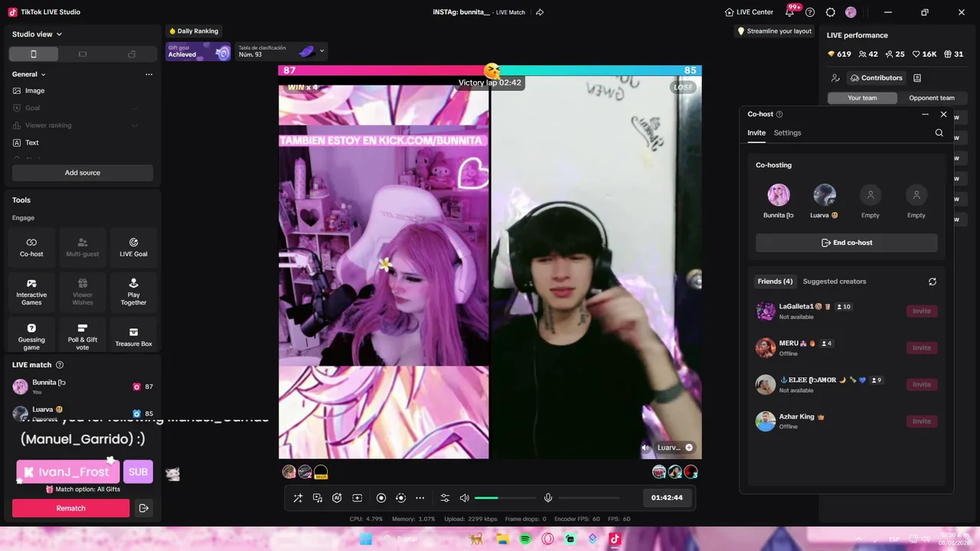Refresh the friends list
980x551 pixels.
(x=933, y=282)
